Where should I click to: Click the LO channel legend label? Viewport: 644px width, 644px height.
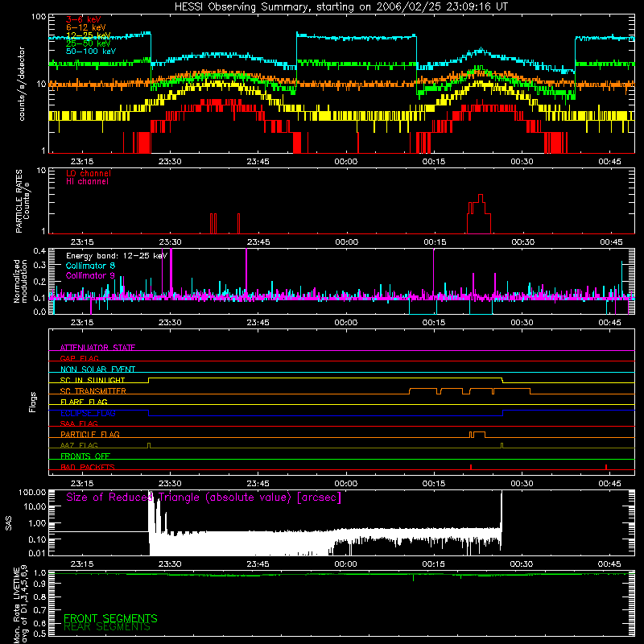[x=89, y=173]
